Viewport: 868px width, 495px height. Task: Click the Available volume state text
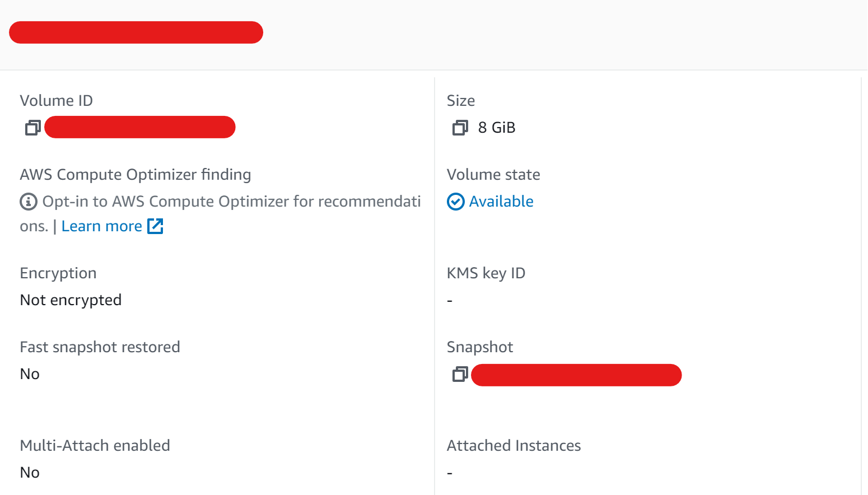(501, 202)
